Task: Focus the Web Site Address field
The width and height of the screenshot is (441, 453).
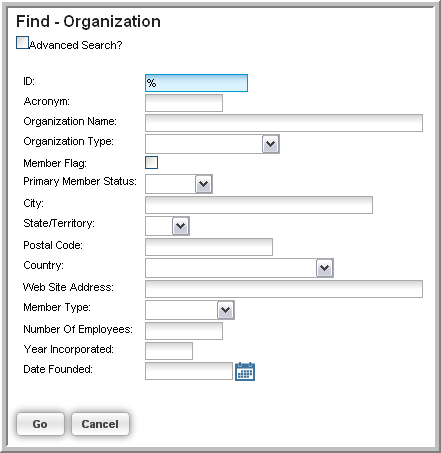Action: tap(284, 289)
